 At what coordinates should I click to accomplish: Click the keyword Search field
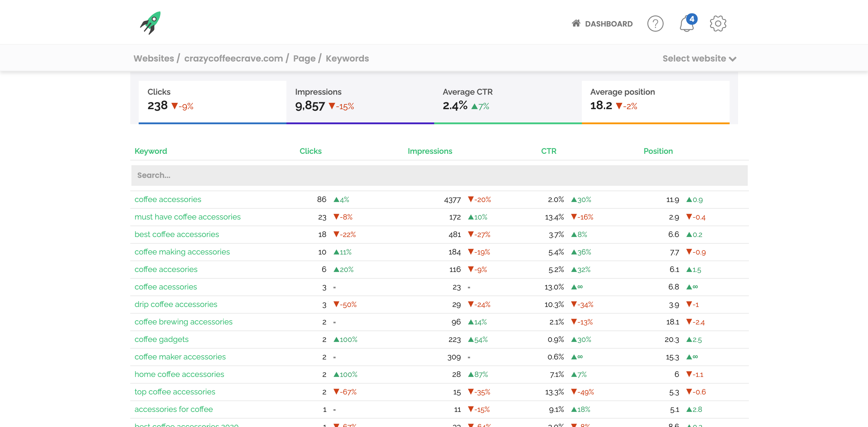pos(439,175)
